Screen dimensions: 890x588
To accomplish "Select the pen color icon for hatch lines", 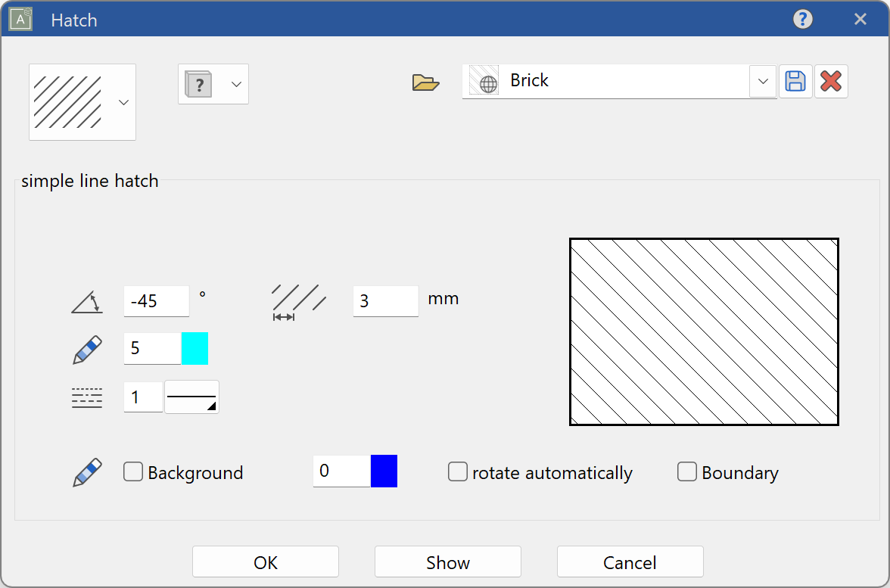I will [x=86, y=349].
